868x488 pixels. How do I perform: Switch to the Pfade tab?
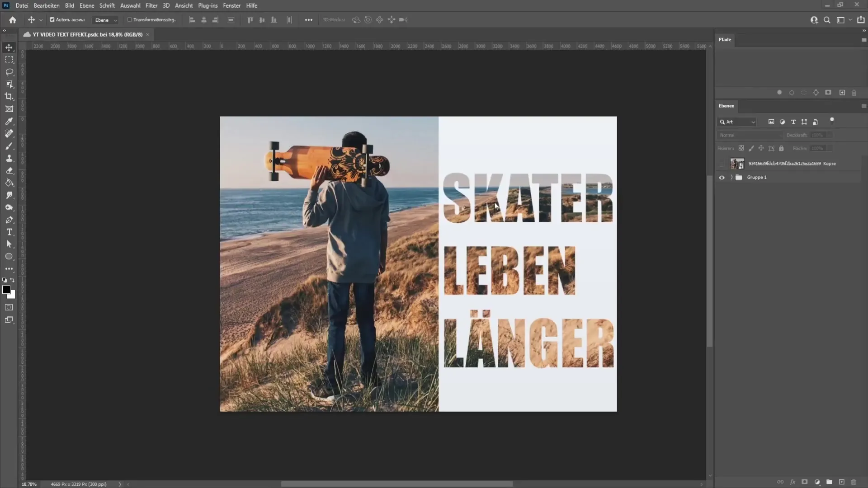[x=725, y=40]
